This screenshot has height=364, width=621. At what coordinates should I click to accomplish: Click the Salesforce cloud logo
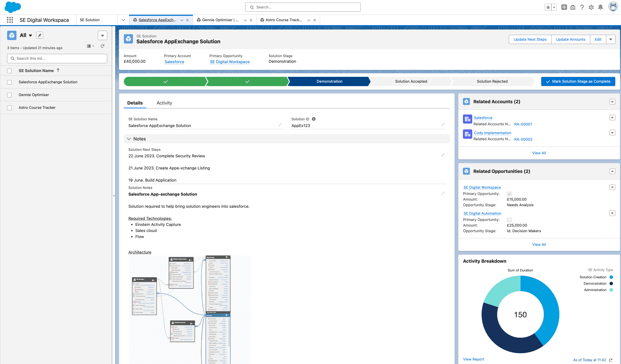pyautogui.click(x=13, y=7)
